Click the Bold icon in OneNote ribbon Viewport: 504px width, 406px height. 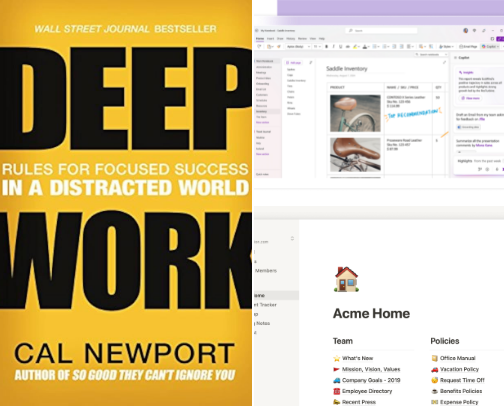tap(327, 47)
